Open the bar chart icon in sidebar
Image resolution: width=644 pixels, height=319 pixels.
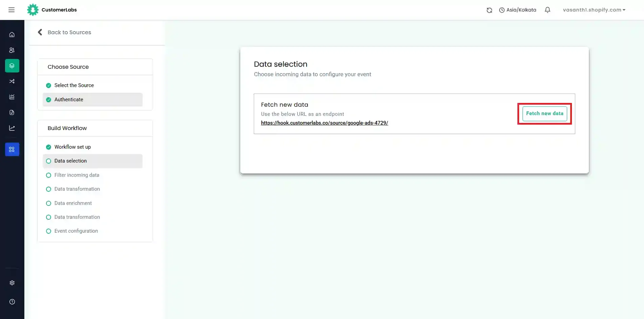click(12, 97)
